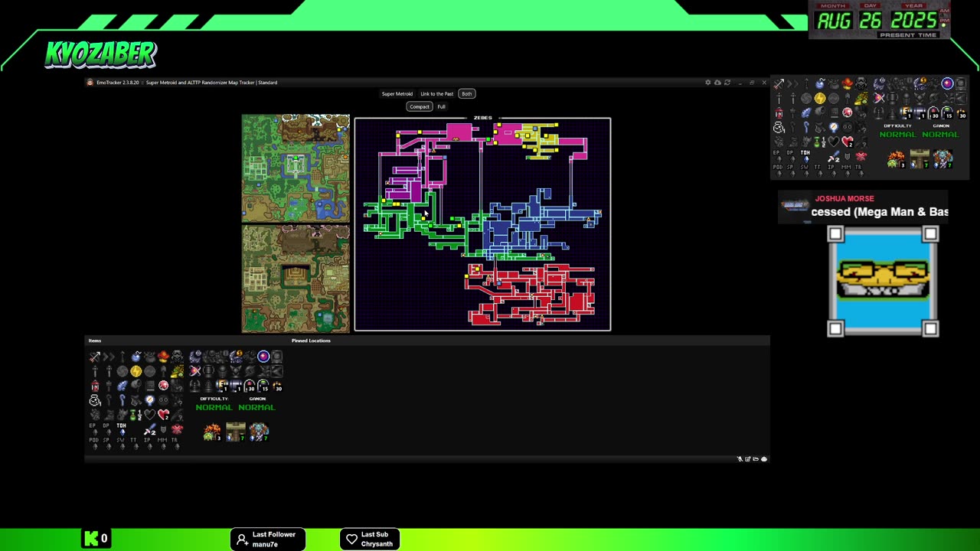Switch to the Super Metroid map tab
This screenshot has height=551, width=980.
(397, 93)
